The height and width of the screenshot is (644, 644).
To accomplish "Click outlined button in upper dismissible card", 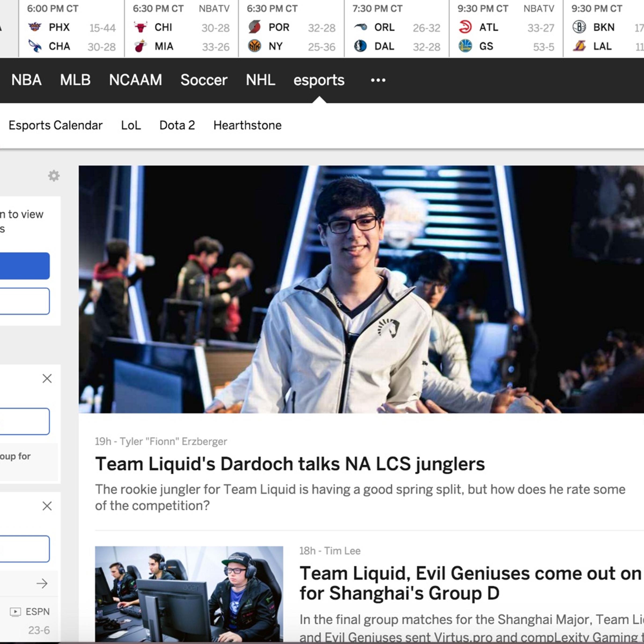I will [25, 421].
